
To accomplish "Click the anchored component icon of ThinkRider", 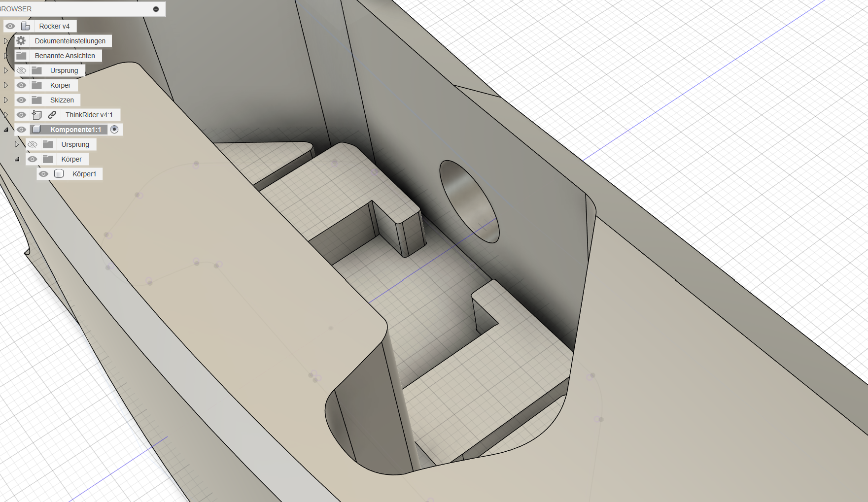I will (37, 115).
